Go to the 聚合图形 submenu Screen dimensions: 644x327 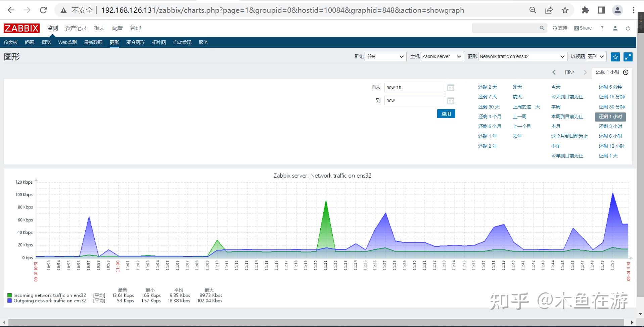click(x=135, y=42)
